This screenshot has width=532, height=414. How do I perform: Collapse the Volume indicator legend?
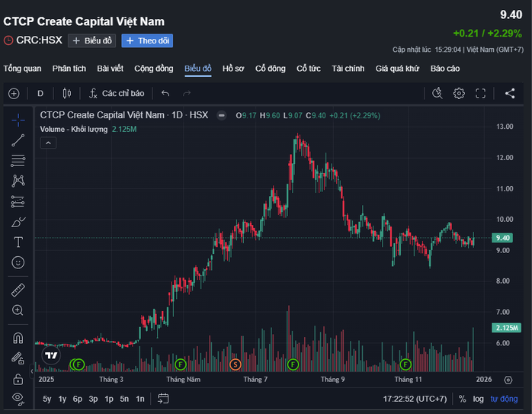point(47,143)
